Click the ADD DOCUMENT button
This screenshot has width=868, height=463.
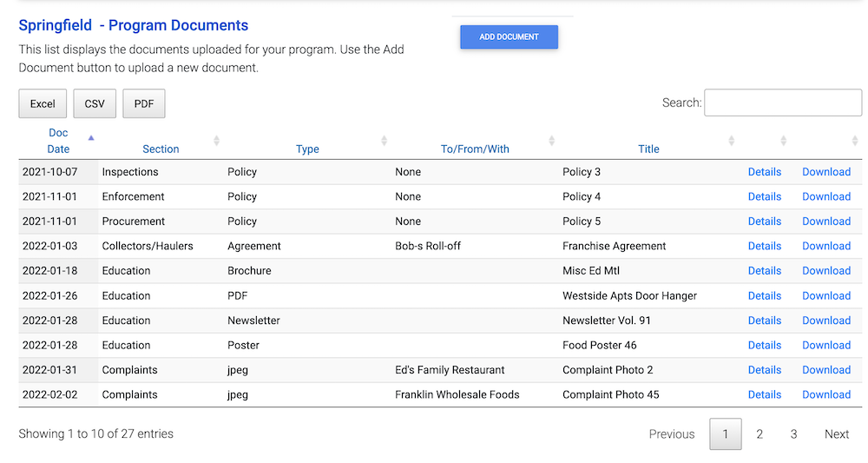pos(509,36)
